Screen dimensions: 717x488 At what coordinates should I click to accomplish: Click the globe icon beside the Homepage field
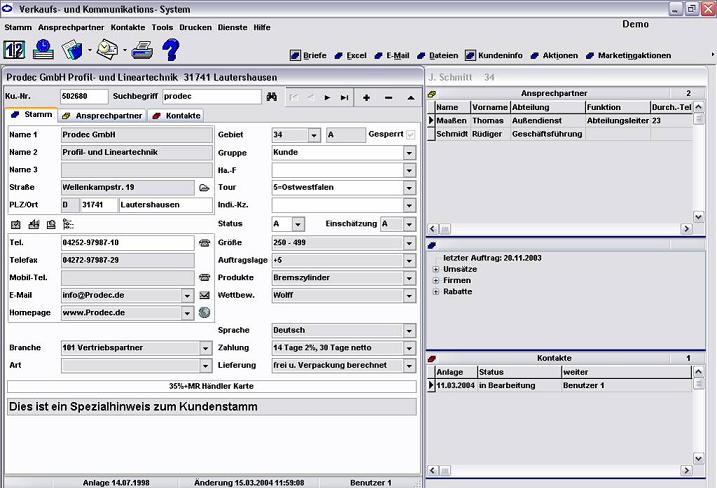pyautogui.click(x=204, y=312)
